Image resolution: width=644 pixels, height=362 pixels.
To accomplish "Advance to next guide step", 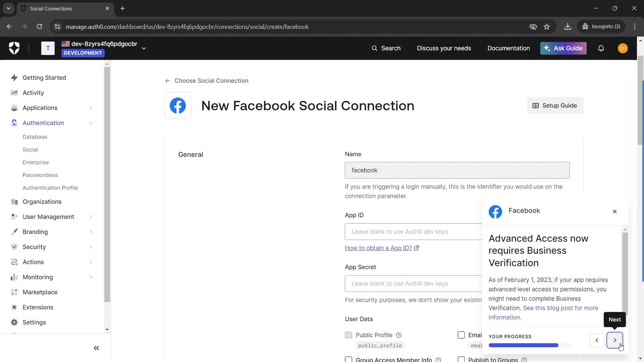I will [x=615, y=340].
